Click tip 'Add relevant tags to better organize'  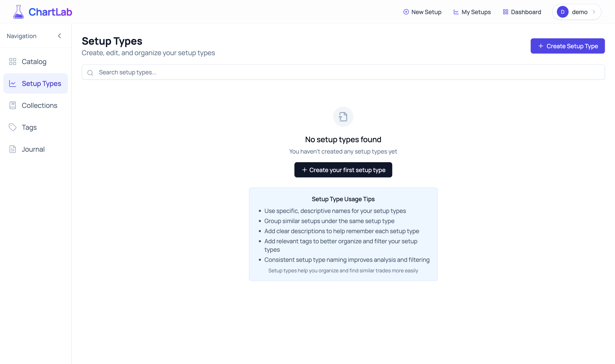point(341,245)
